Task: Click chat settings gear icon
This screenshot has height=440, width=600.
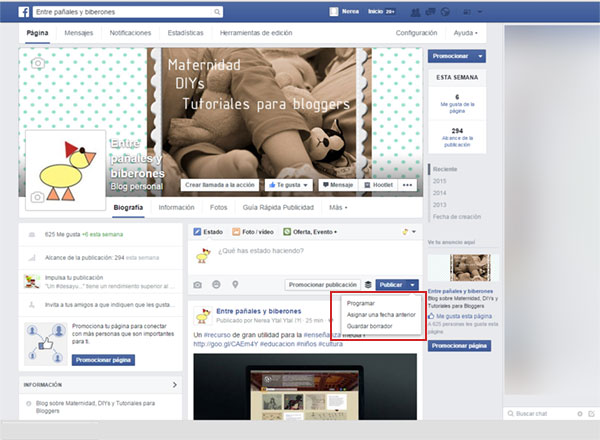Action: point(580,414)
